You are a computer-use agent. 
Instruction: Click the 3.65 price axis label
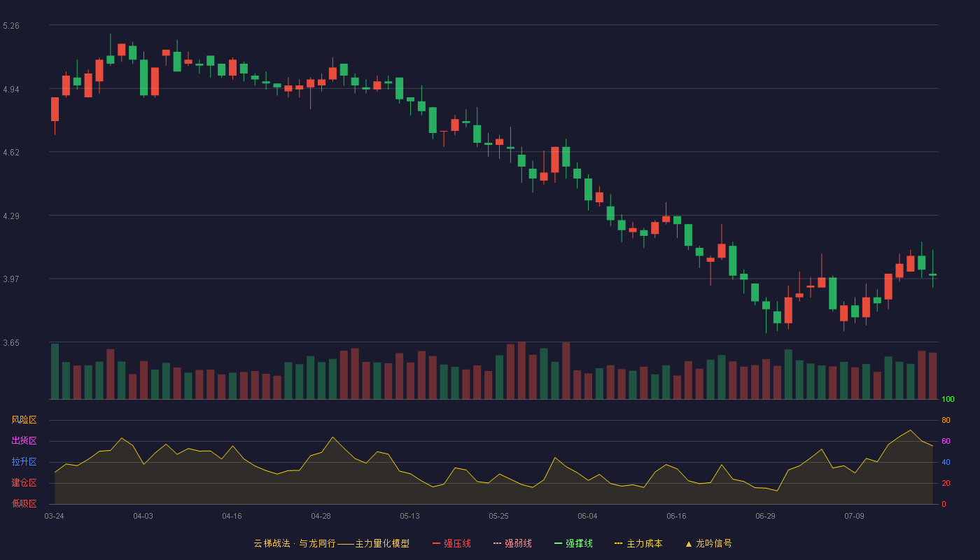tap(11, 343)
